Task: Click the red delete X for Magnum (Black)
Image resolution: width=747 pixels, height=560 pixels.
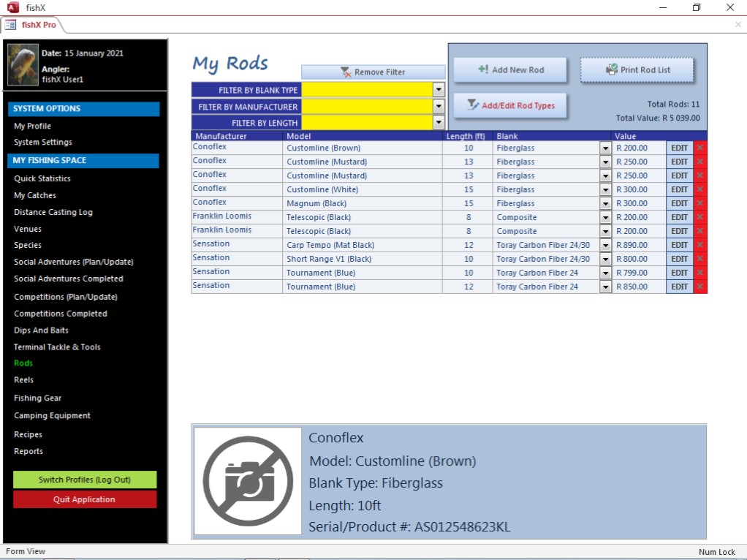Action: [700, 203]
